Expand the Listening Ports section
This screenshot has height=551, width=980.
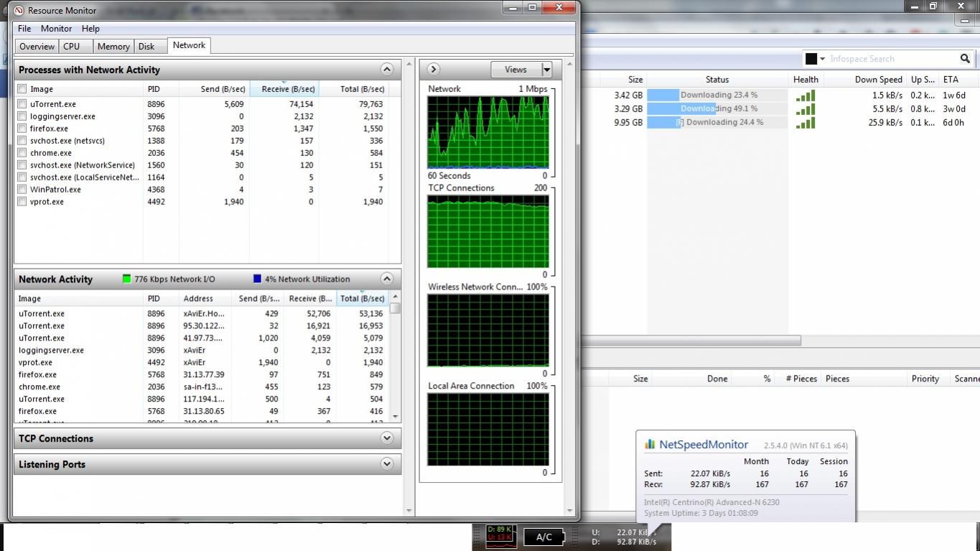click(387, 464)
